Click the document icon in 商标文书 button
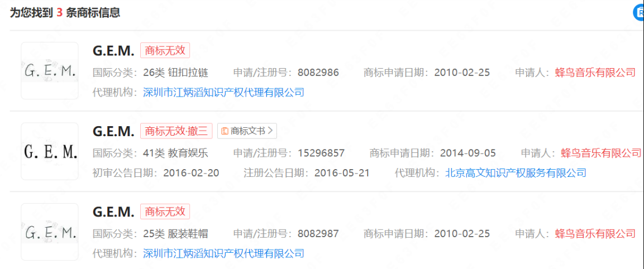This screenshot has width=644, height=269. tap(225, 131)
